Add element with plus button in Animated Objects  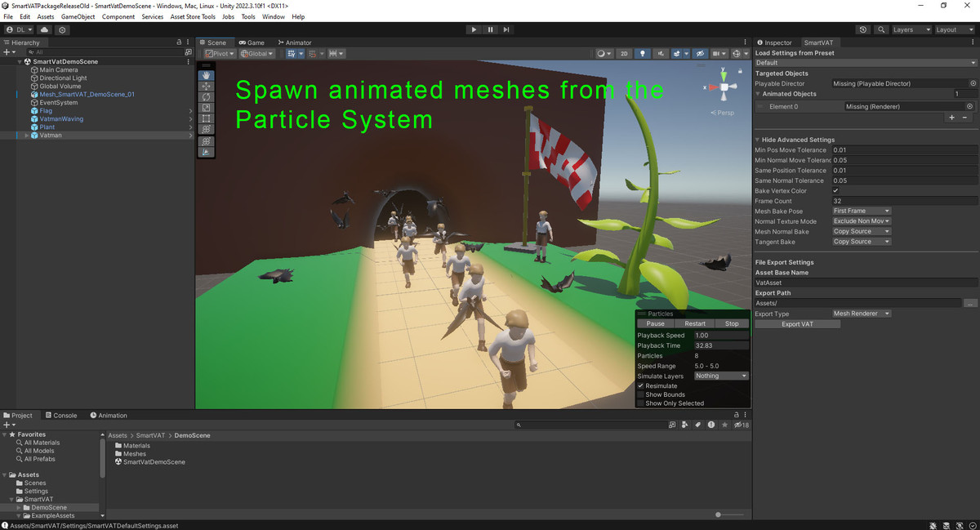951,118
